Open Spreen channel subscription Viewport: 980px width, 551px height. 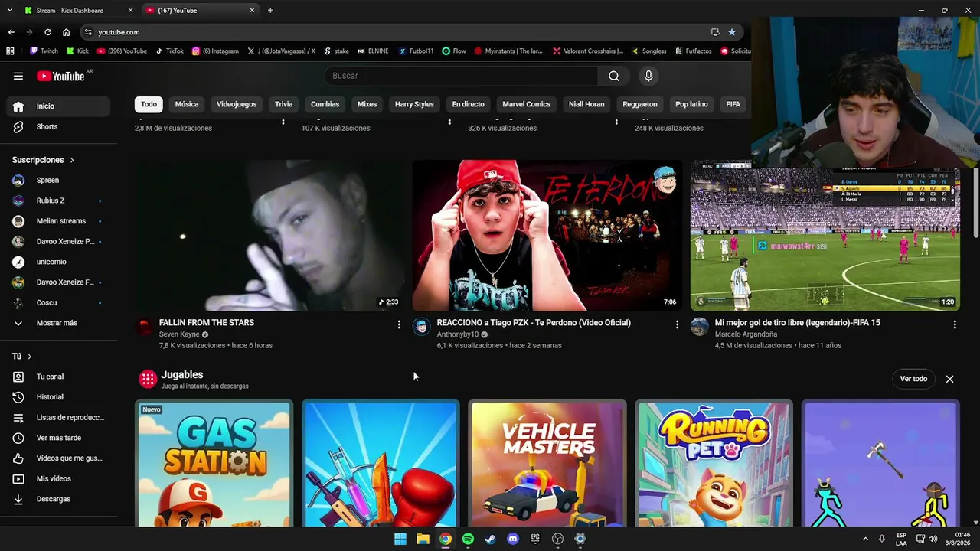point(58,181)
